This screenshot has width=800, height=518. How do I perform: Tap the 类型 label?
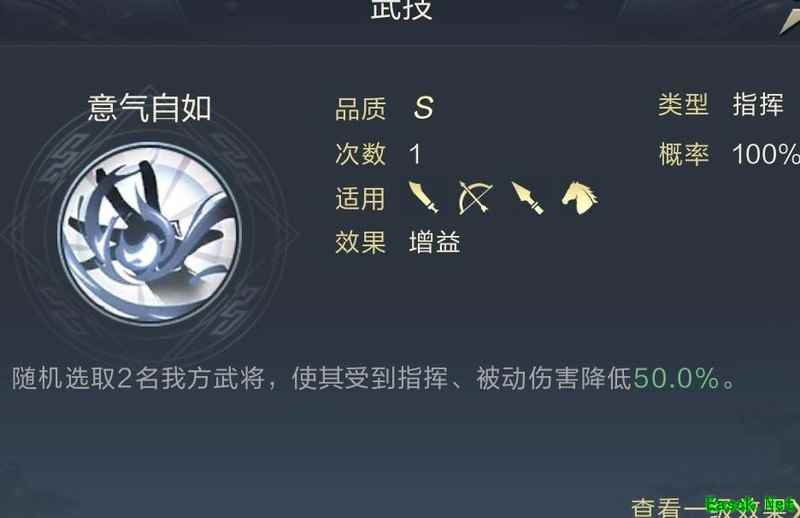[683, 105]
